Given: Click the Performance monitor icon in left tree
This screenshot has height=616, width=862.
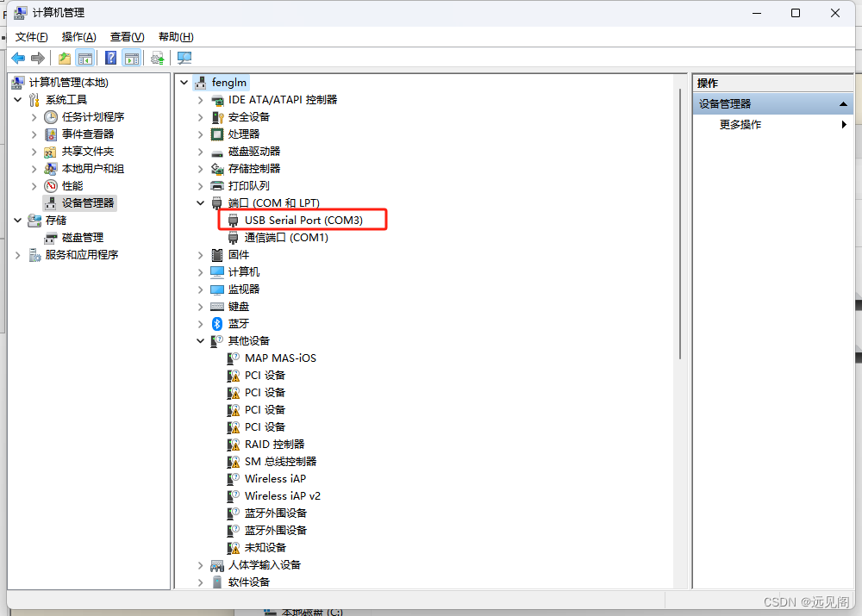Looking at the screenshot, I should 51,186.
